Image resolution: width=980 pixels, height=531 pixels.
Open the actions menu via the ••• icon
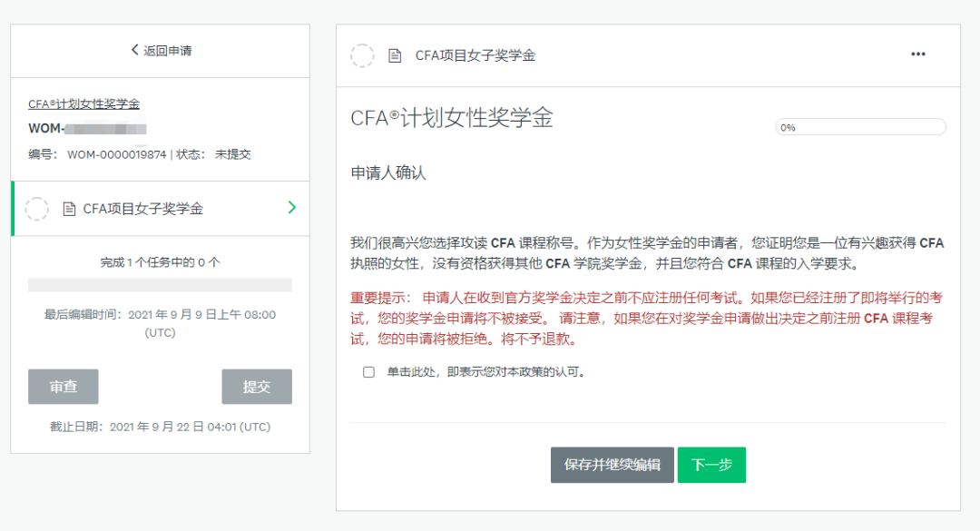coord(918,54)
